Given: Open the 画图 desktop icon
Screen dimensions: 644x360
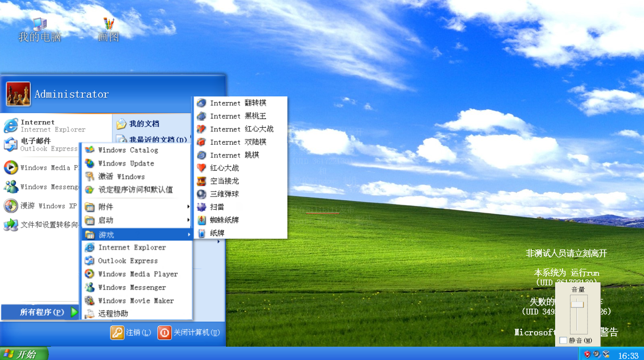Looking at the screenshot, I should tap(108, 30).
